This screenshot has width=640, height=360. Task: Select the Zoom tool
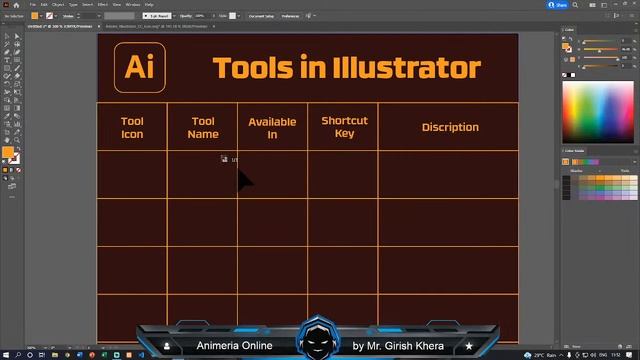(x=17, y=140)
